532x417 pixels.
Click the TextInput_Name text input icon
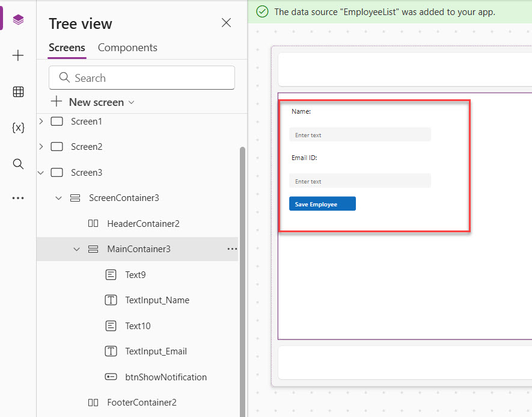click(111, 300)
